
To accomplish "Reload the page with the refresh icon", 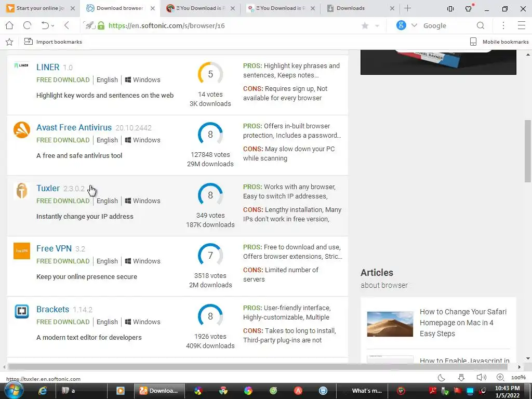I will 27,25.
